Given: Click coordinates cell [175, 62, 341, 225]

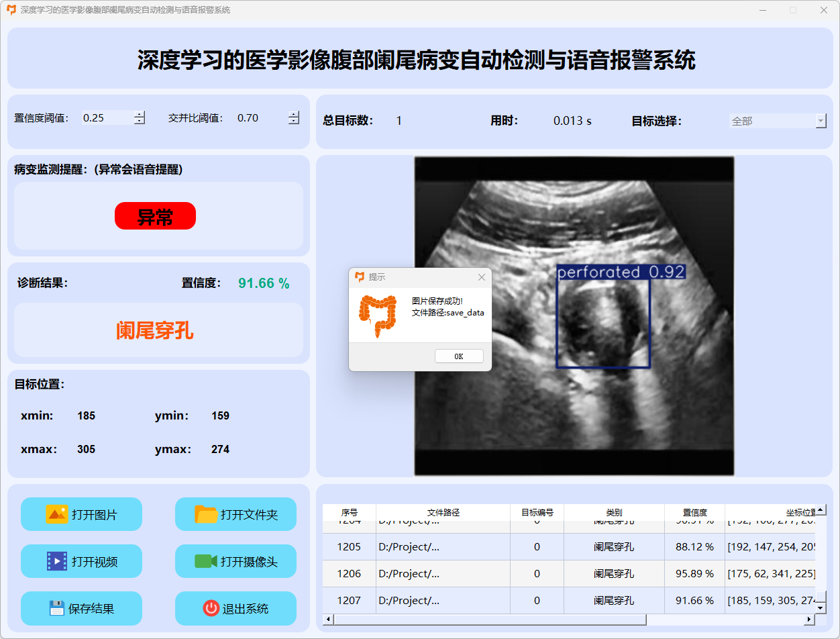Looking at the screenshot, I should (x=770, y=574).
